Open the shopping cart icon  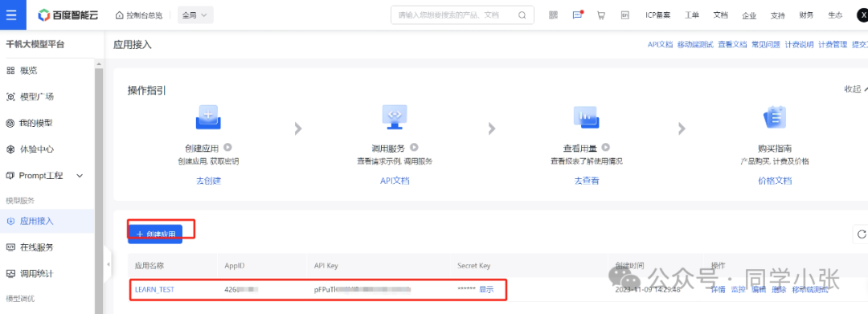click(x=601, y=15)
